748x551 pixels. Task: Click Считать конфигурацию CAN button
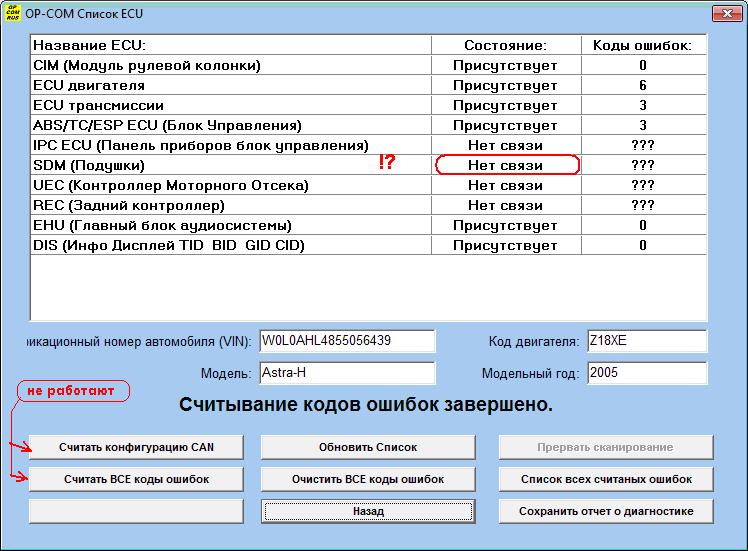click(136, 447)
